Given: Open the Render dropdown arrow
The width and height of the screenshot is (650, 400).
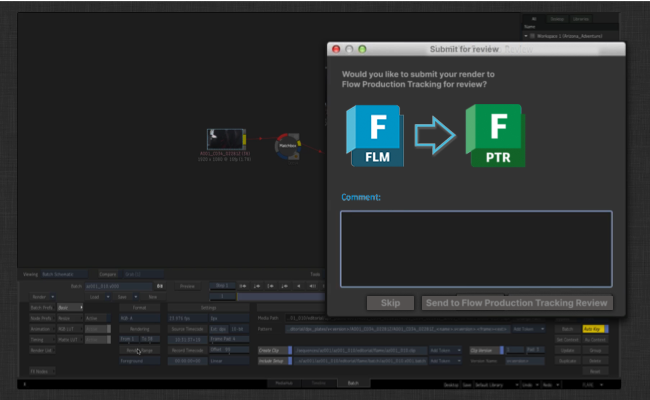Looking at the screenshot, I should 53,297.
